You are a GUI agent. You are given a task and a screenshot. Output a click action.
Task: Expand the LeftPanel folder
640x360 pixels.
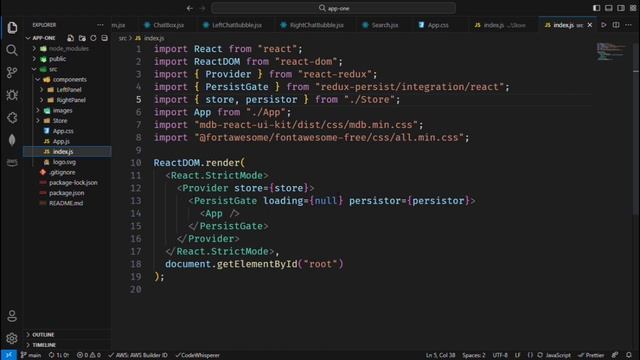pyautogui.click(x=68, y=89)
